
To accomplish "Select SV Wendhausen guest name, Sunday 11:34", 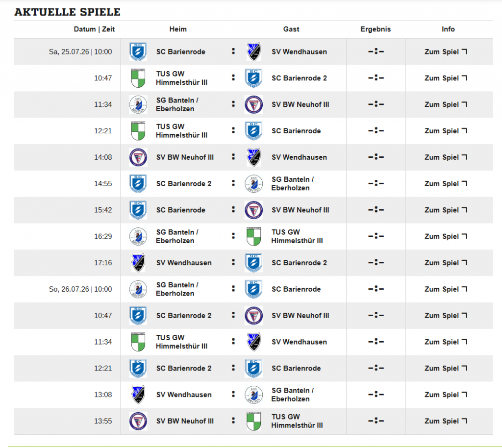I will pos(300,342).
